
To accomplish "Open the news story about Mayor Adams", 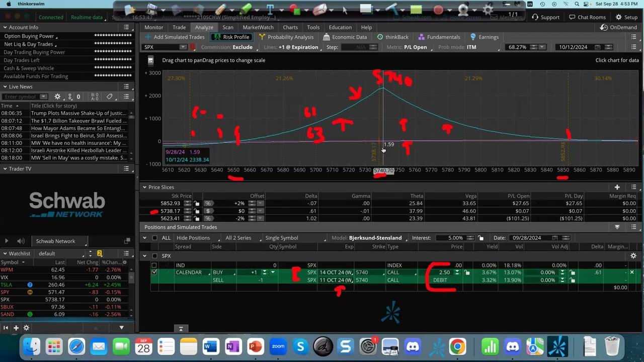I will click(78, 128).
